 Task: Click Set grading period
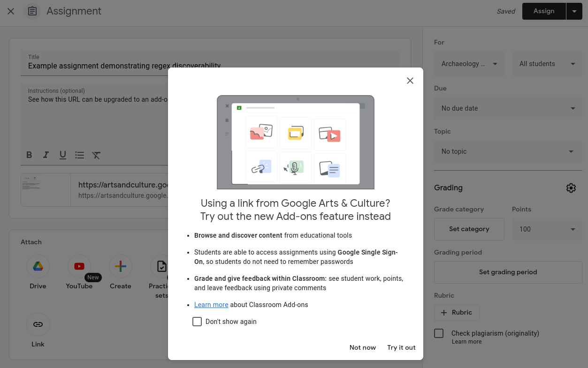[508, 272]
